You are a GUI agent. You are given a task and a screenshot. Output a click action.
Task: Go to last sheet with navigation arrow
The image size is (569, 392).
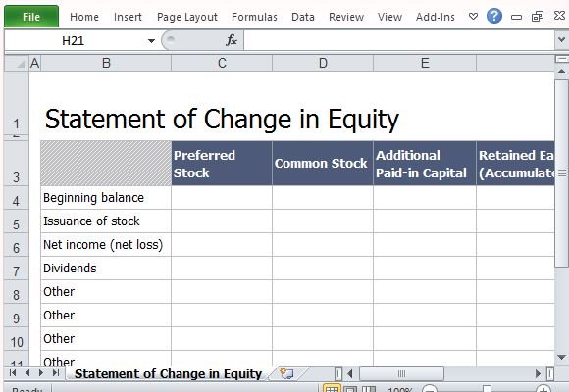click(56, 372)
